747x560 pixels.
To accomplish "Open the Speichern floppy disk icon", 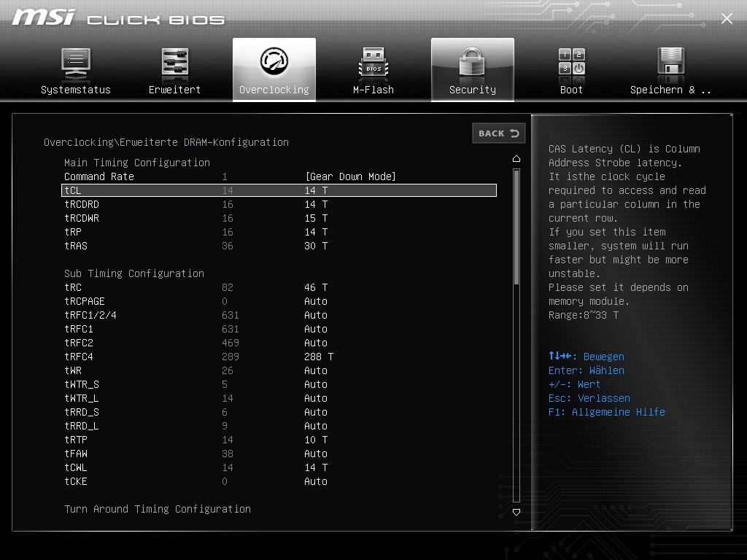I will 671,61.
